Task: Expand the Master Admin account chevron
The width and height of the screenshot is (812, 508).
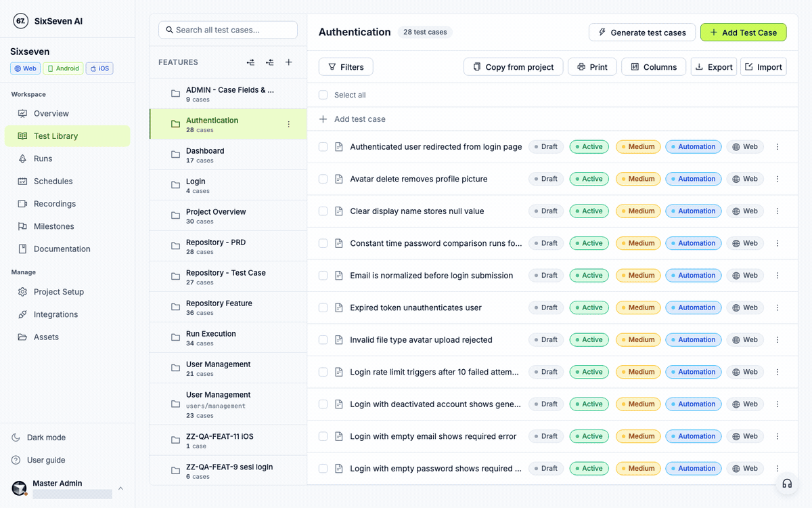Action: click(x=120, y=488)
